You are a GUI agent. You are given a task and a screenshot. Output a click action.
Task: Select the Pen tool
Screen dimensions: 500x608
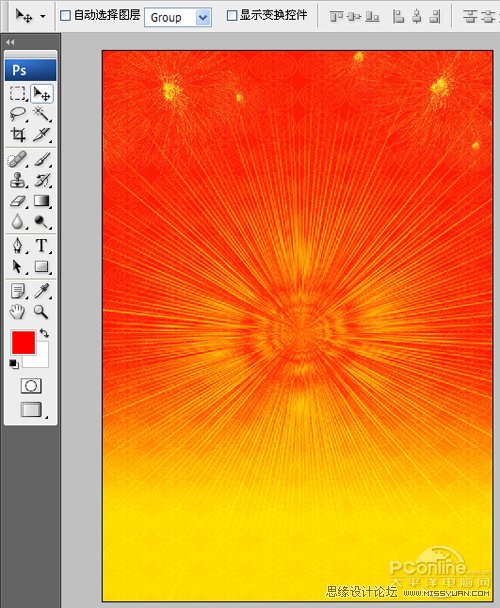click(x=18, y=245)
